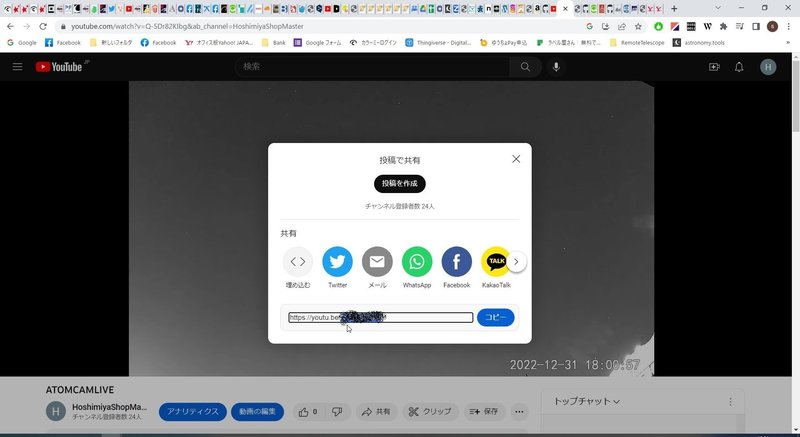
Task: Expand the トップチャット chat dropdown
Action: 587,401
